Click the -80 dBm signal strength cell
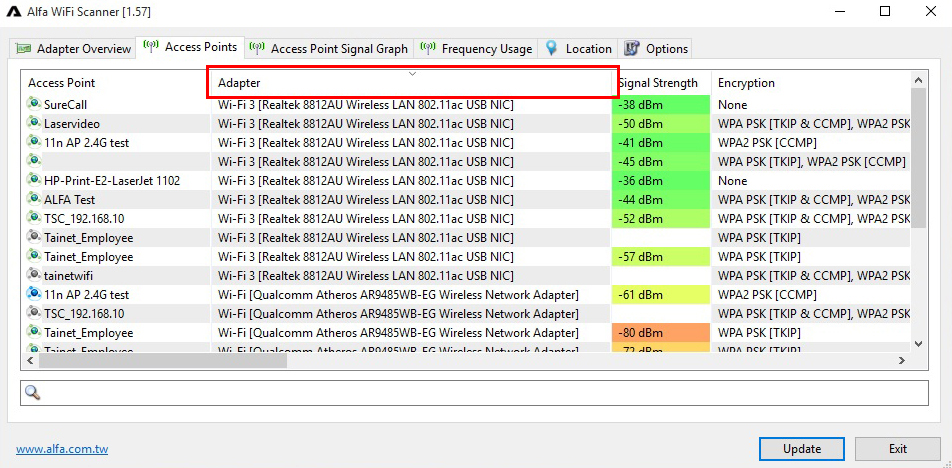 click(660, 332)
